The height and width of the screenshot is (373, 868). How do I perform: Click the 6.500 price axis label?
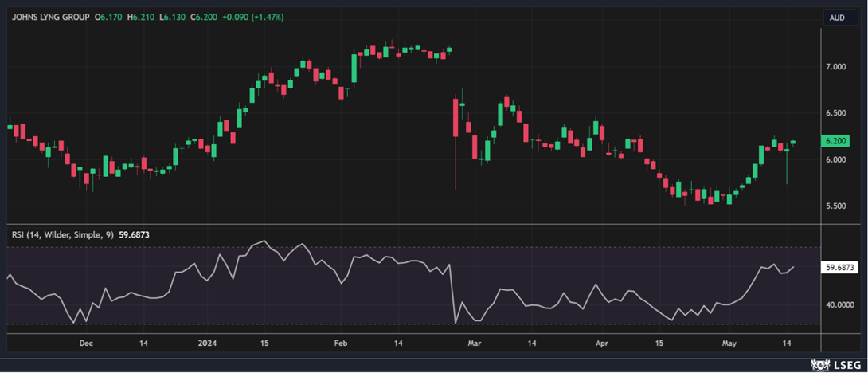click(x=836, y=113)
